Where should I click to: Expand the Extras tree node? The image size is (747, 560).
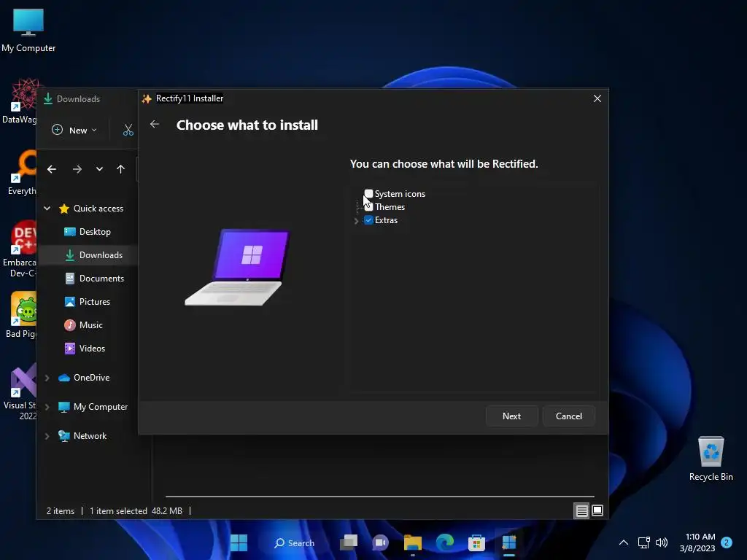click(x=356, y=220)
